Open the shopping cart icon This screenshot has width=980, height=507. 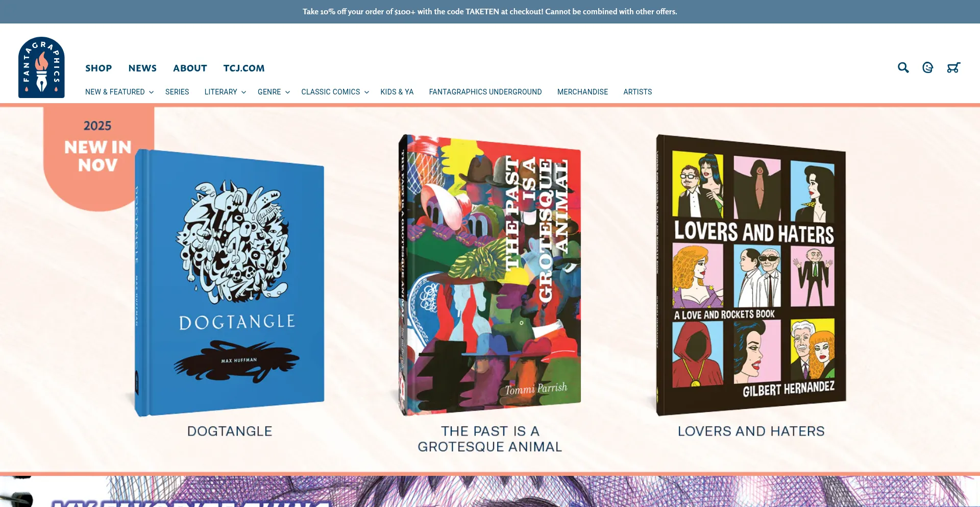coord(953,67)
